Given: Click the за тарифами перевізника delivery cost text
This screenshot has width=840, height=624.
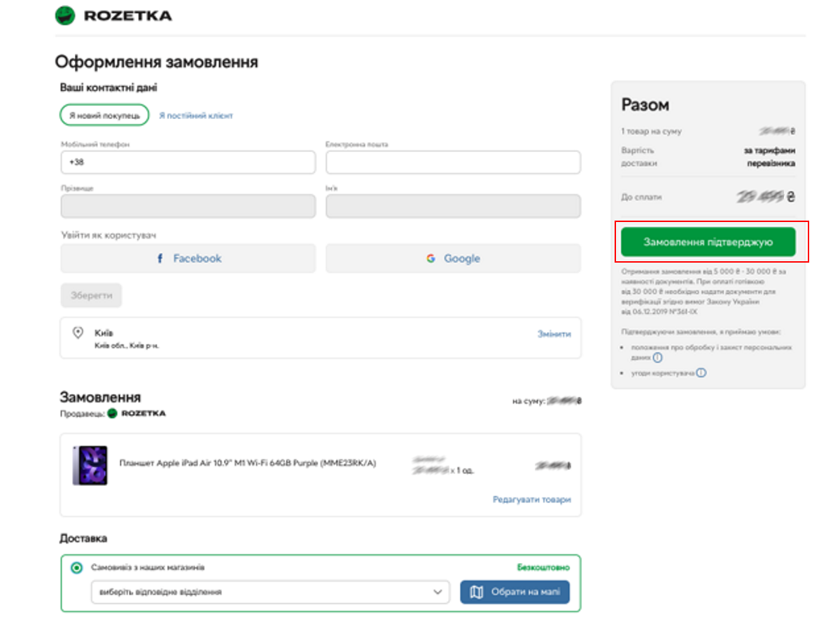Looking at the screenshot, I should 769,157.
